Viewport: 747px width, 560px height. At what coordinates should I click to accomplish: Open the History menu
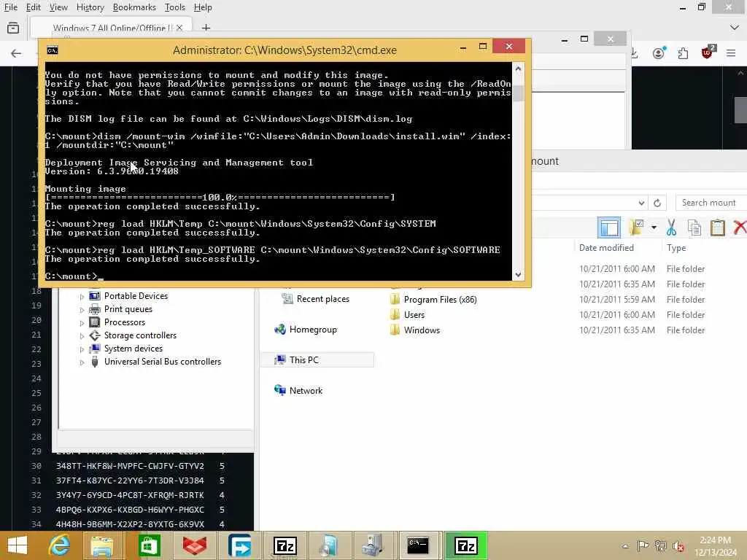point(90,7)
